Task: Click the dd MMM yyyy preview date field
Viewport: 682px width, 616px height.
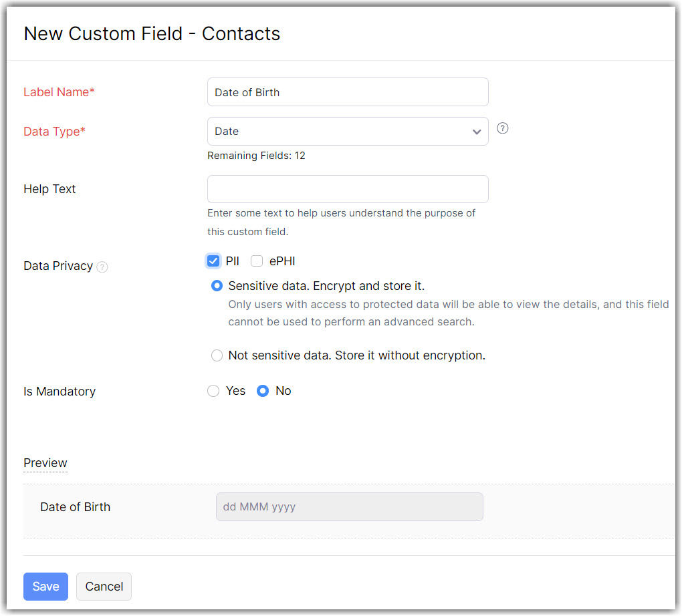Action: coord(349,507)
